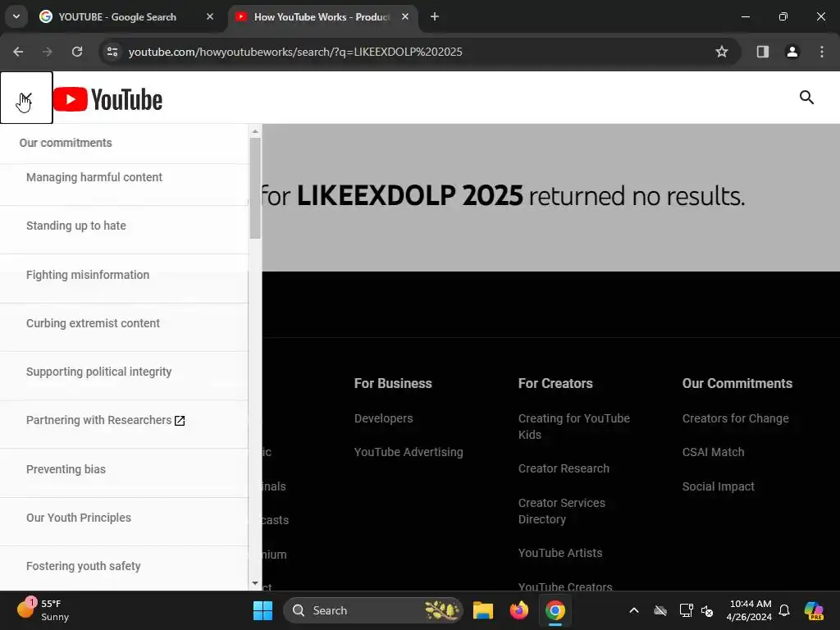Click the For Business footer heading

coord(393,384)
